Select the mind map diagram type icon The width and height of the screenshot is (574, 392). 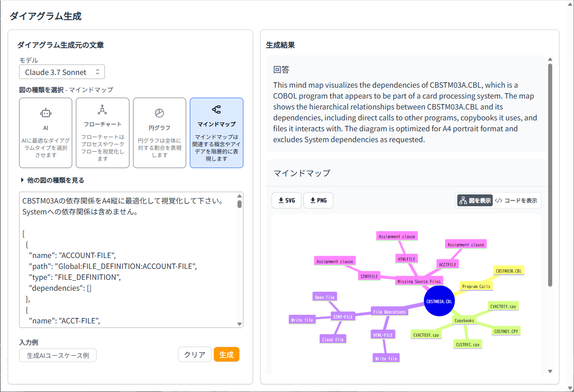(x=216, y=109)
